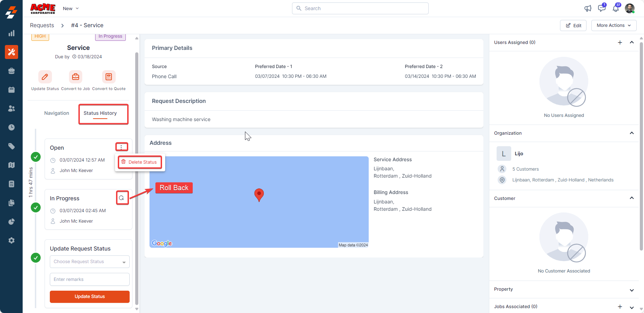Open the announcements megaphone icon
Viewport: 644px width, 313px height.
(588, 8)
